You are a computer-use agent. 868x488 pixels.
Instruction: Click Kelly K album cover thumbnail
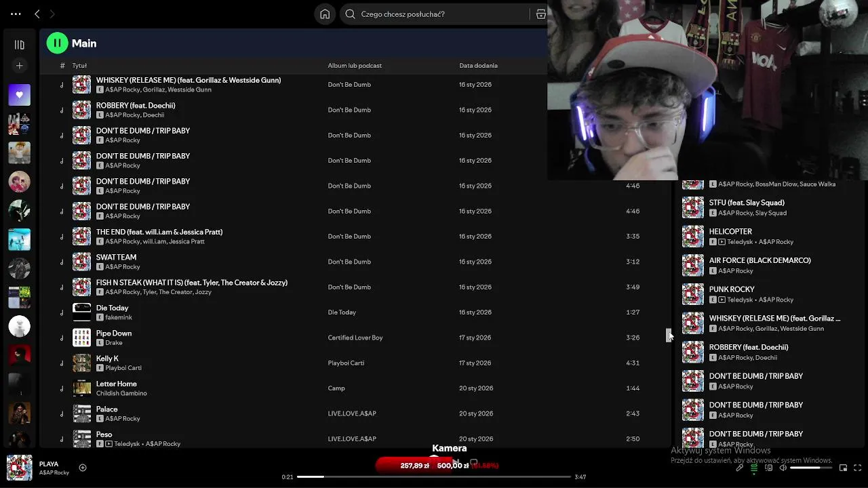coord(81,363)
